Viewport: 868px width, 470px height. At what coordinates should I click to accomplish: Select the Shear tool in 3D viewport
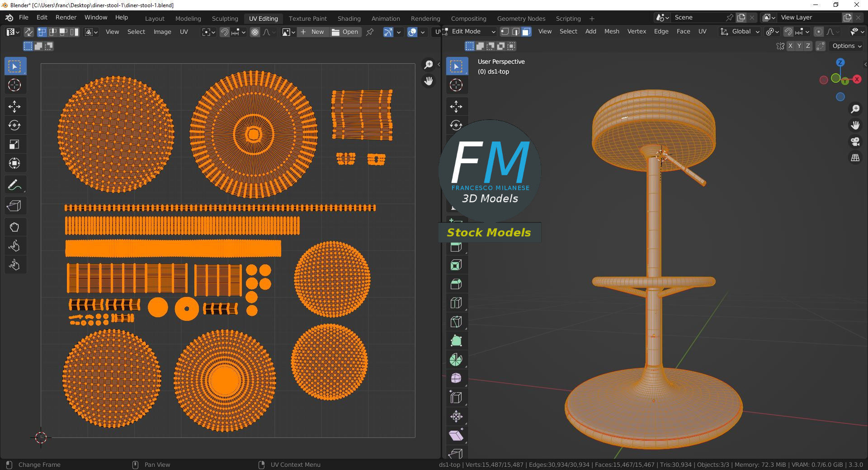(x=456, y=435)
